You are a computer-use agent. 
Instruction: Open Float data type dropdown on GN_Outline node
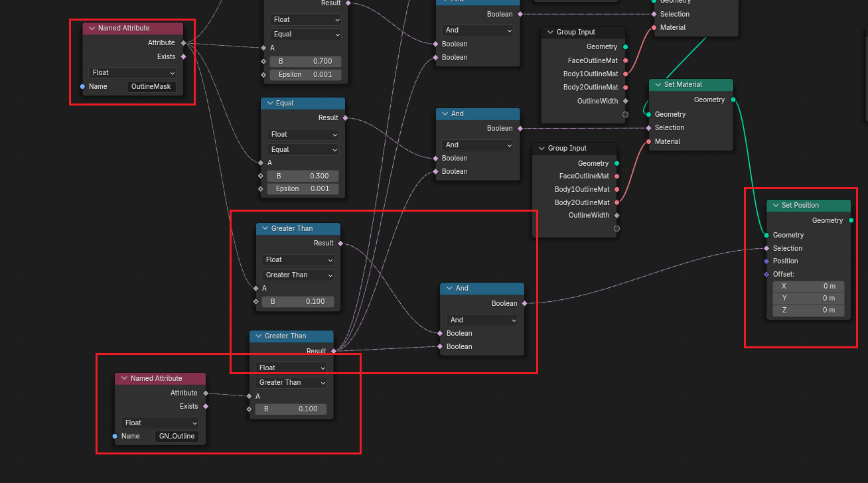[x=160, y=423]
